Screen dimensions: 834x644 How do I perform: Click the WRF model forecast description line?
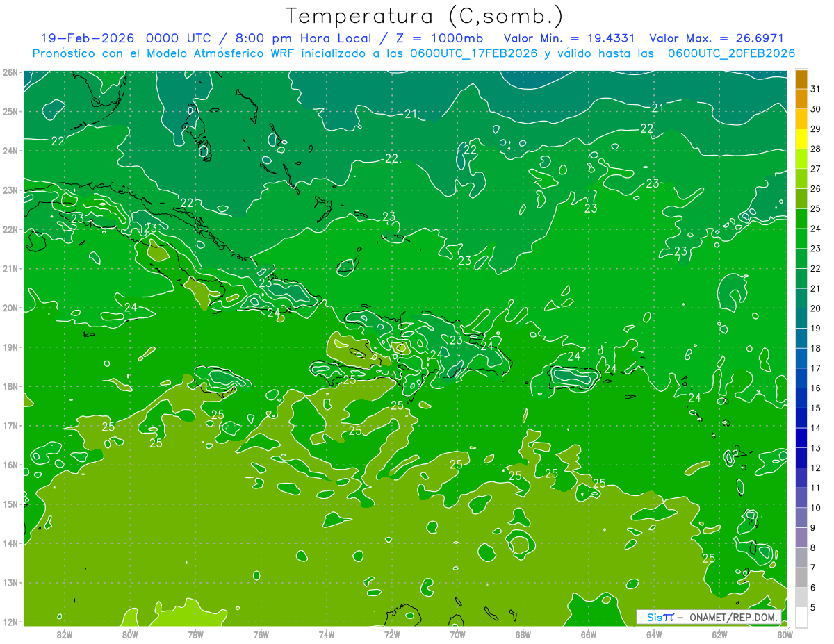(x=414, y=53)
